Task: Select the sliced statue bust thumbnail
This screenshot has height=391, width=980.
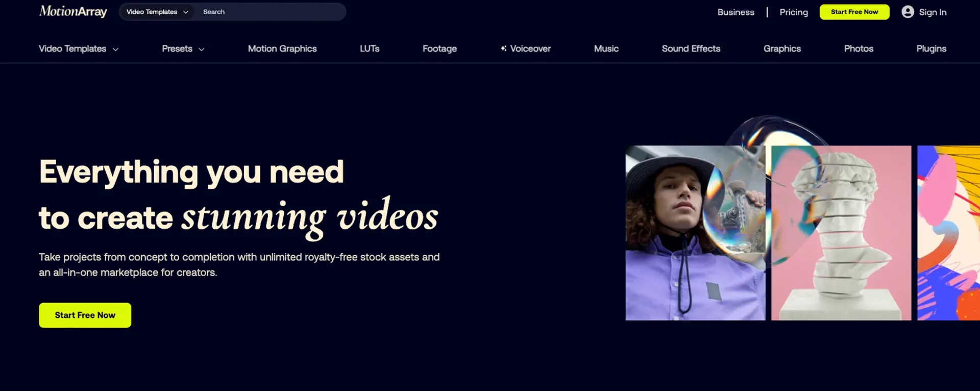Action: pyautogui.click(x=841, y=233)
